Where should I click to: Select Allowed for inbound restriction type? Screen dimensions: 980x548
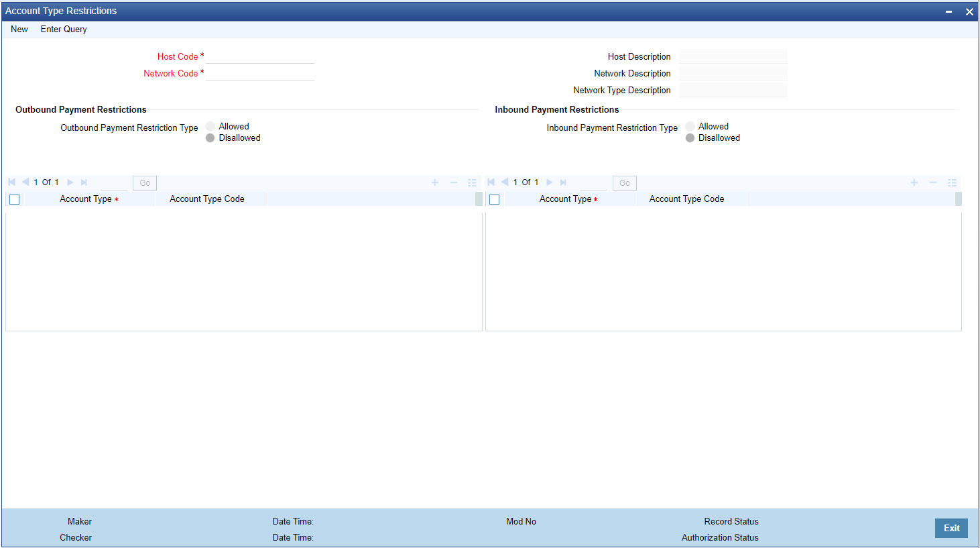click(x=690, y=126)
